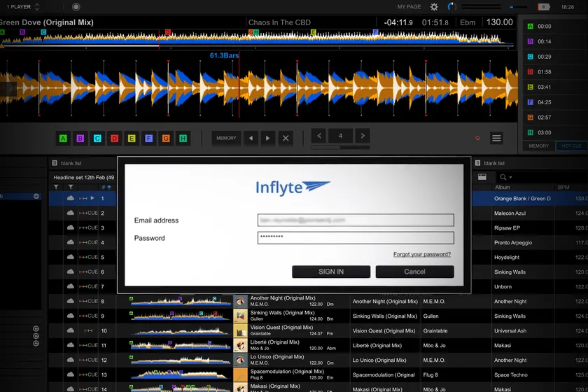Image resolution: width=588 pixels, height=392 pixels.
Task: Decrease the beat jump size with left chevron
Action: (319, 136)
